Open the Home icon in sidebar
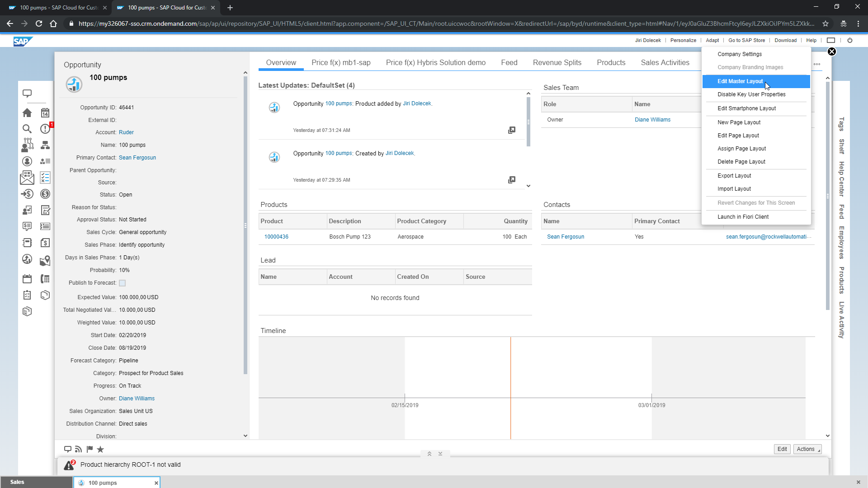This screenshot has height=488, width=868. pyautogui.click(x=27, y=113)
